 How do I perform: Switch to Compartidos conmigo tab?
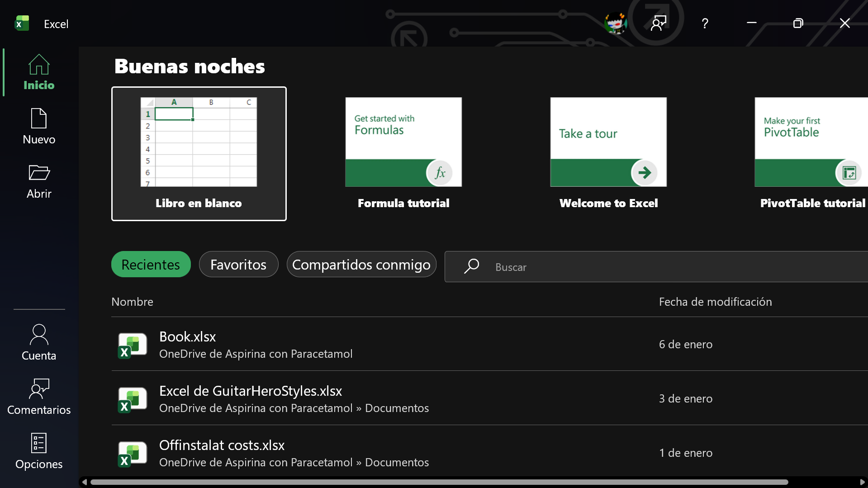pos(361,264)
